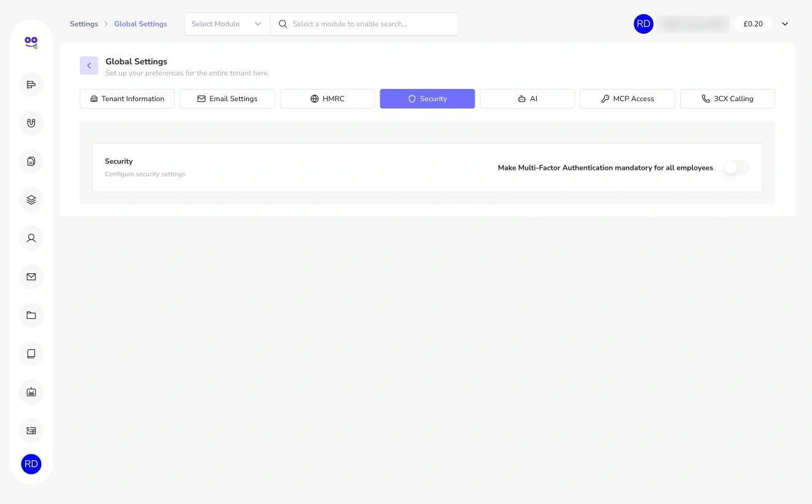Open the robot icon in sidebar
Viewport: 812px width, 504px height.
tap(31, 392)
